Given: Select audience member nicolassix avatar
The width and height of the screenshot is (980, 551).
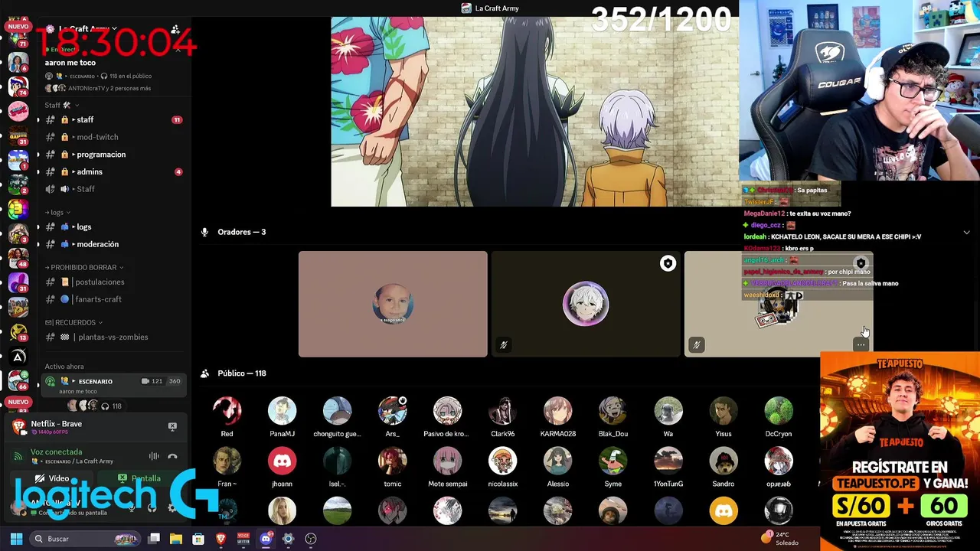Looking at the screenshot, I should (502, 461).
